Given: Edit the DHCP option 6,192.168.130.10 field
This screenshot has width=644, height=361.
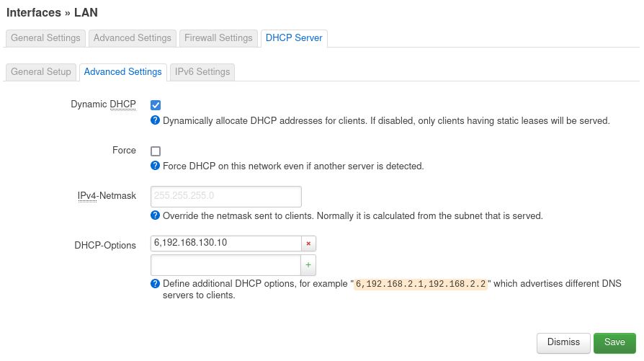Looking at the screenshot, I should pos(226,243).
